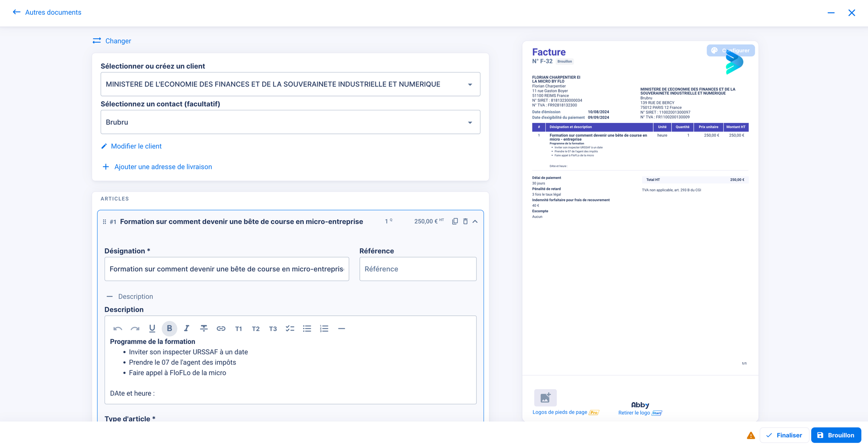Insert a horizontal rule
The image size is (868, 446).
pyautogui.click(x=342, y=329)
